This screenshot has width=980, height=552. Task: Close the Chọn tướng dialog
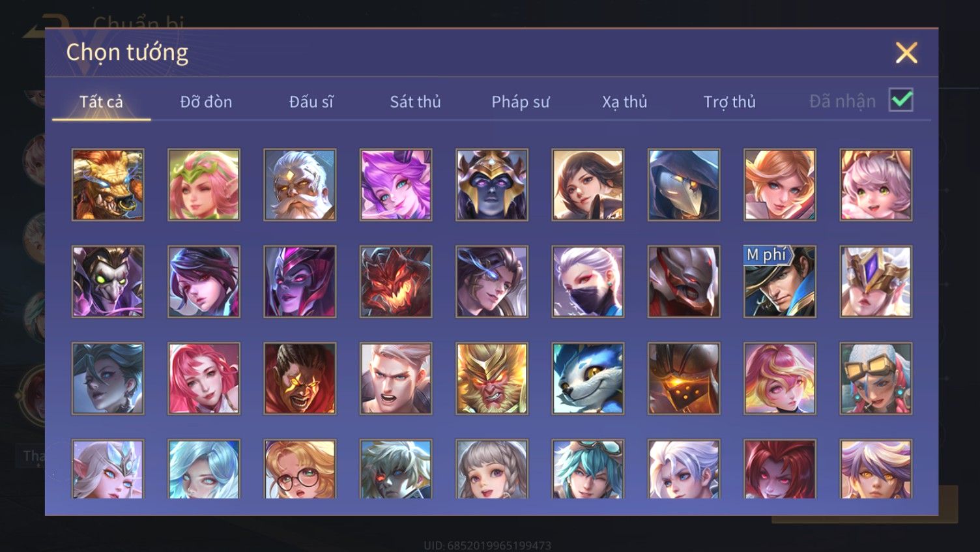coord(906,53)
